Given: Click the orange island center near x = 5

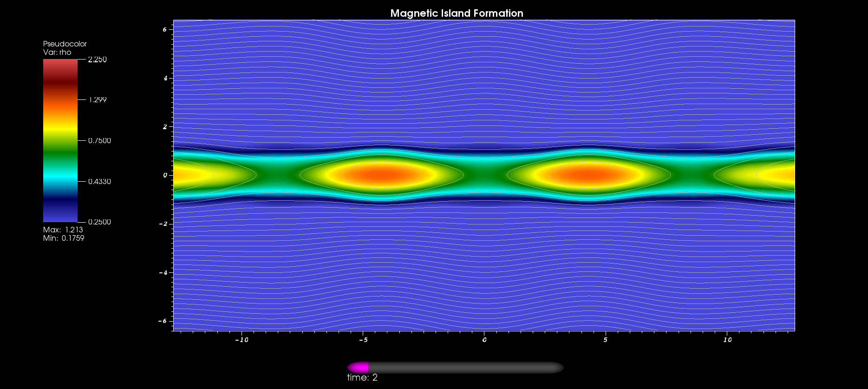Looking at the screenshot, I should coord(589,175).
